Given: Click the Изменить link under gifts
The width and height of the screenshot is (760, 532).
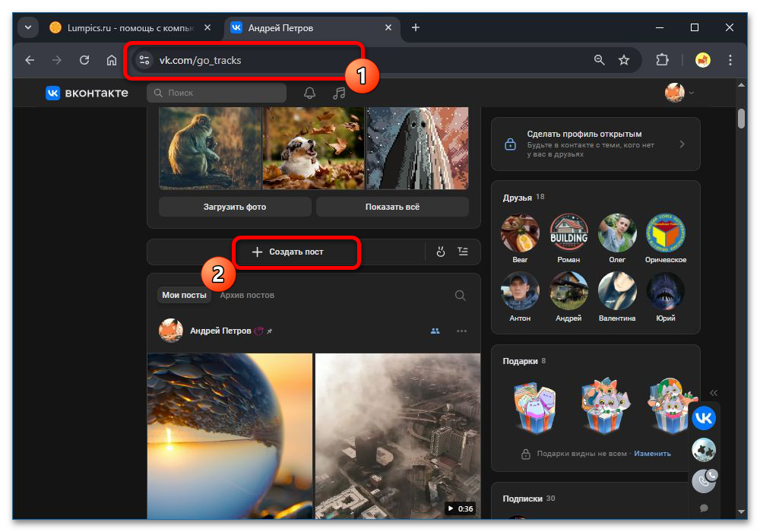Looking at the screenshot, I should tap(652, 454).
